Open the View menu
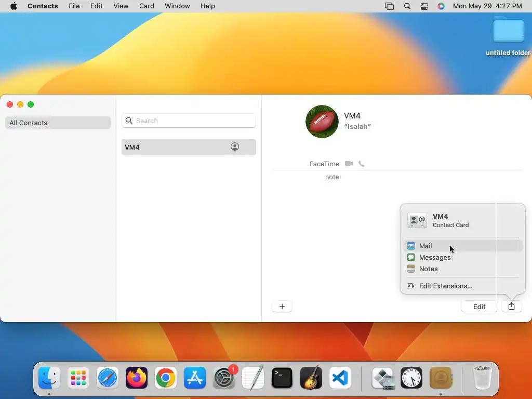532x399 pixels. click(121, 6)
